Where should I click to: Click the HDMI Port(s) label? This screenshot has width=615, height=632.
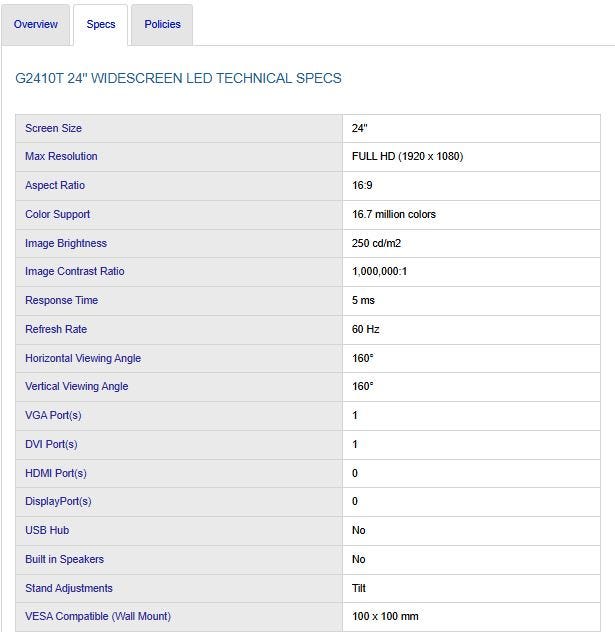tap(56, 473)
